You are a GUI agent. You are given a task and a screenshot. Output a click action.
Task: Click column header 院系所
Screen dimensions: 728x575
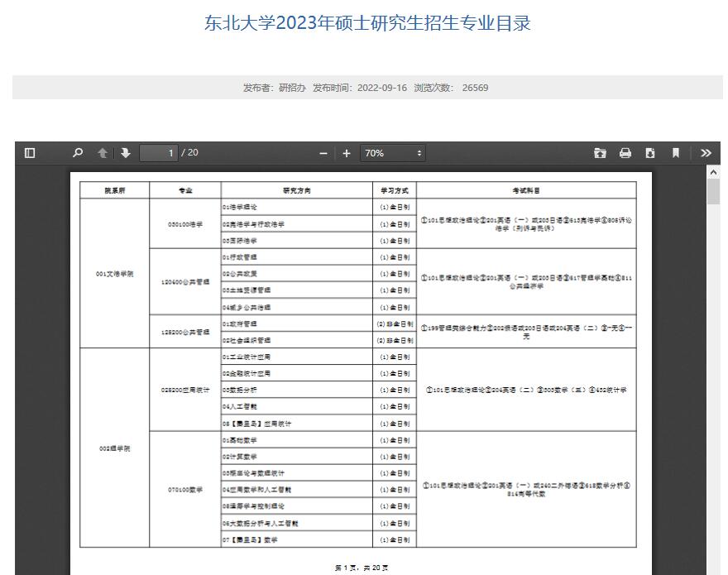pos(115,190)
